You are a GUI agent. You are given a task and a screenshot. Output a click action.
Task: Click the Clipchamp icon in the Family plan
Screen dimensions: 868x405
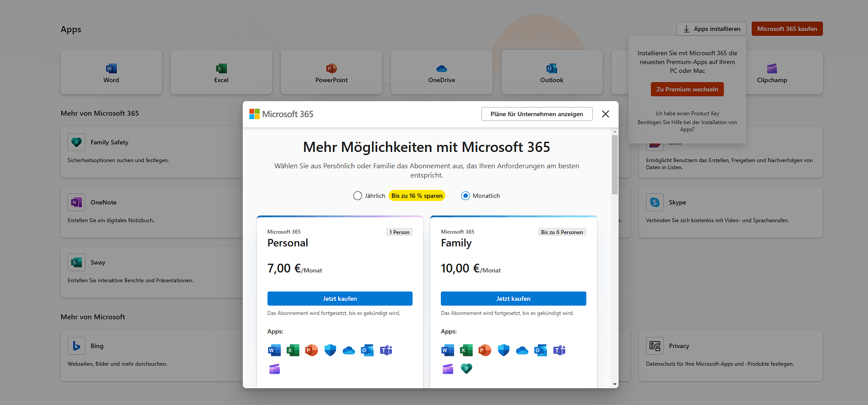(x=447, y=369)
